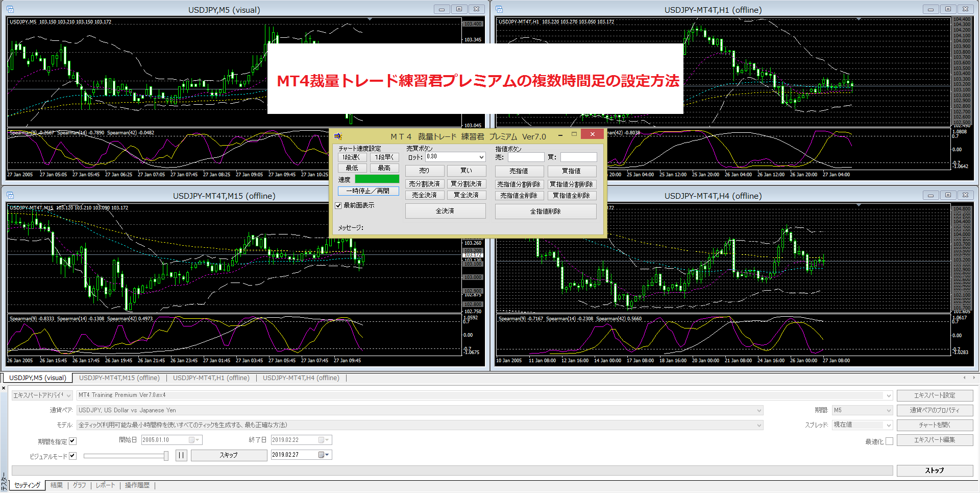This screenshot has height=493, width=980.
Task: Open エキスパート設定 expert properties
Action: point(935,395)
